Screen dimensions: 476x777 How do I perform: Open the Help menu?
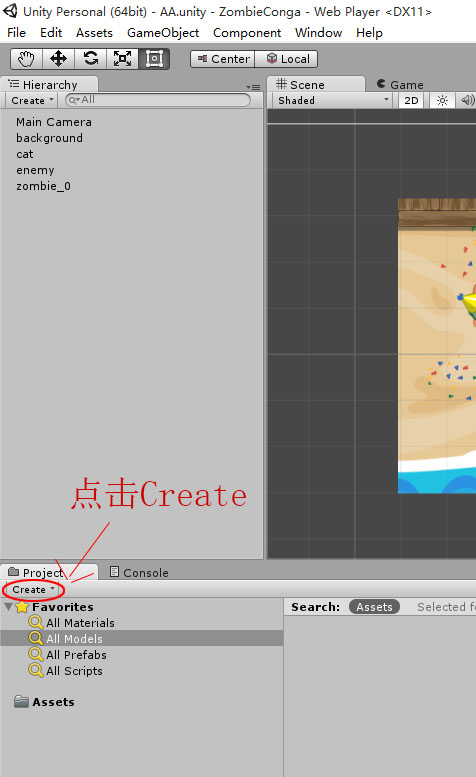tap(369, 33)
